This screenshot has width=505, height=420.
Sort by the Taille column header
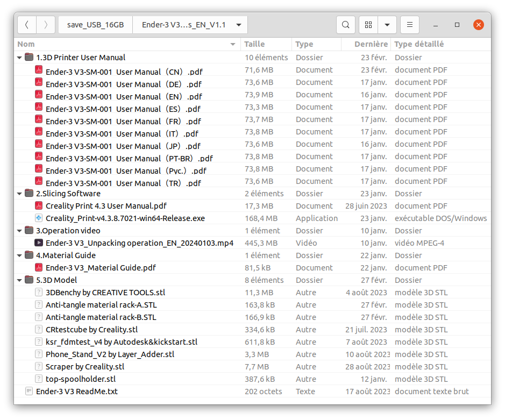pyautogui.click(x=266, y=44)
